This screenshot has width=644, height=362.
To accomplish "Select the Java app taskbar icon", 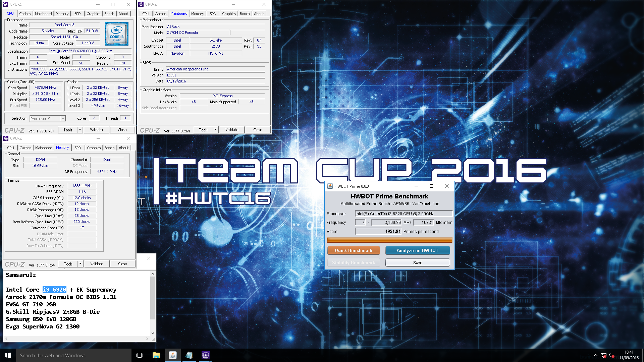I will [172, 355].
